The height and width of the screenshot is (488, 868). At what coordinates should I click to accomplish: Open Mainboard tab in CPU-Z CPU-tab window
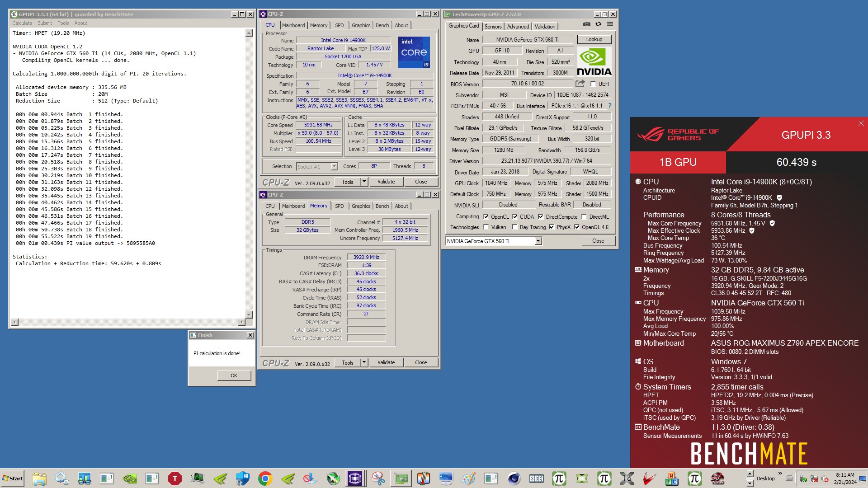pos(293,25)
